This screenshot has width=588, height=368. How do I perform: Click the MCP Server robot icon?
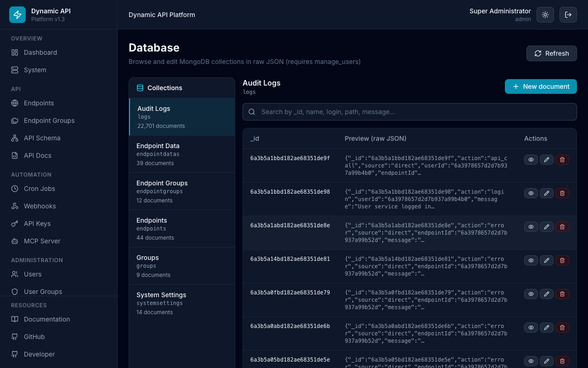pyautogui.click(x=15, y=241)
